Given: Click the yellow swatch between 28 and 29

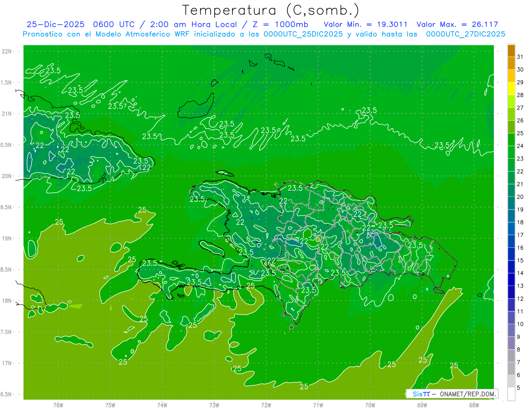Looking at the screenshot, I should coord(511,89).
